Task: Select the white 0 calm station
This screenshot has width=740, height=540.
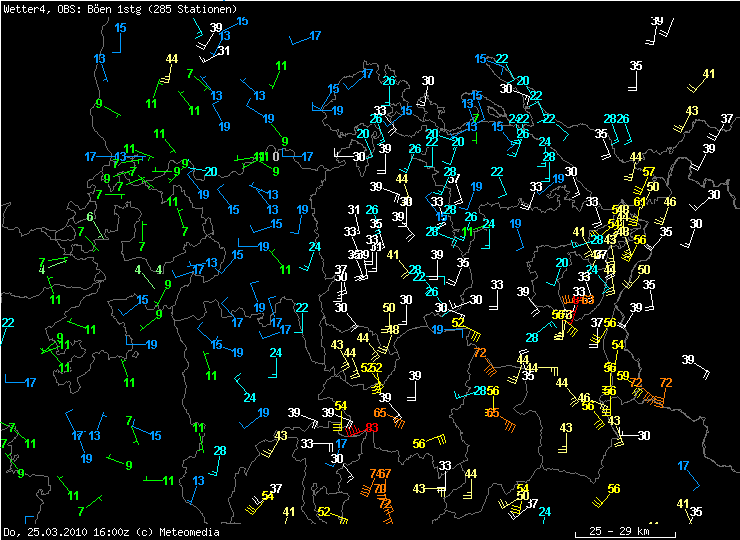Action: pos(276,156)
